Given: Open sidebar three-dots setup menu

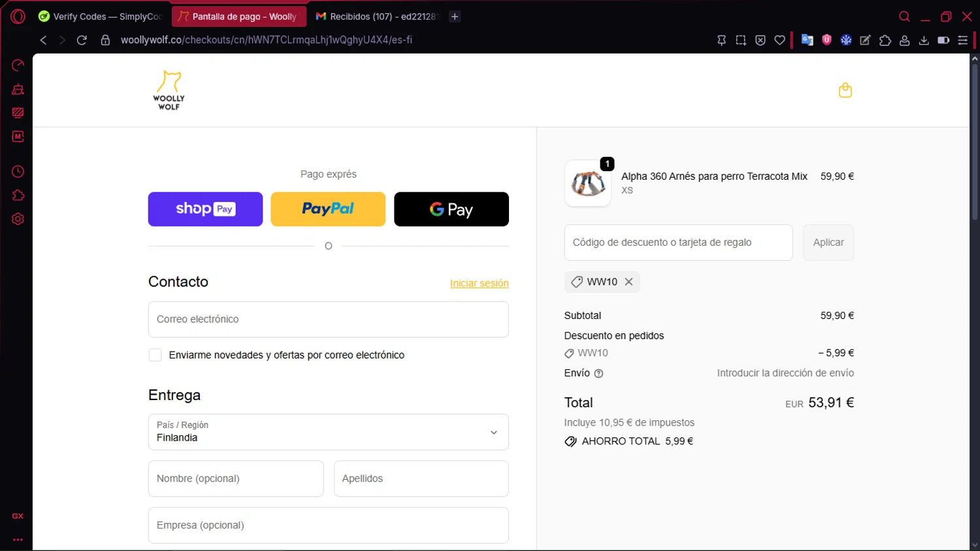Looking at the screenshot, I should pyautogui.click(x=18, y=540).
